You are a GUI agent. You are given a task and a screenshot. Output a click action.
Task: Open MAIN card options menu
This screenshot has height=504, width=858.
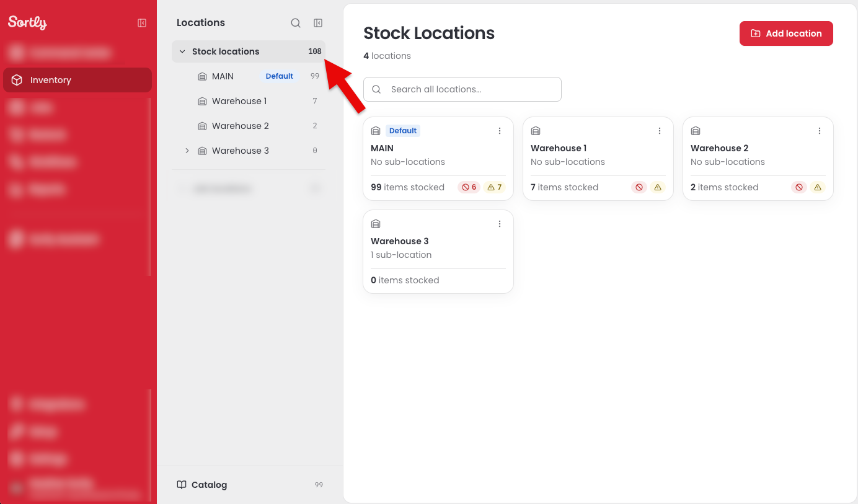[x=500, y=131]
